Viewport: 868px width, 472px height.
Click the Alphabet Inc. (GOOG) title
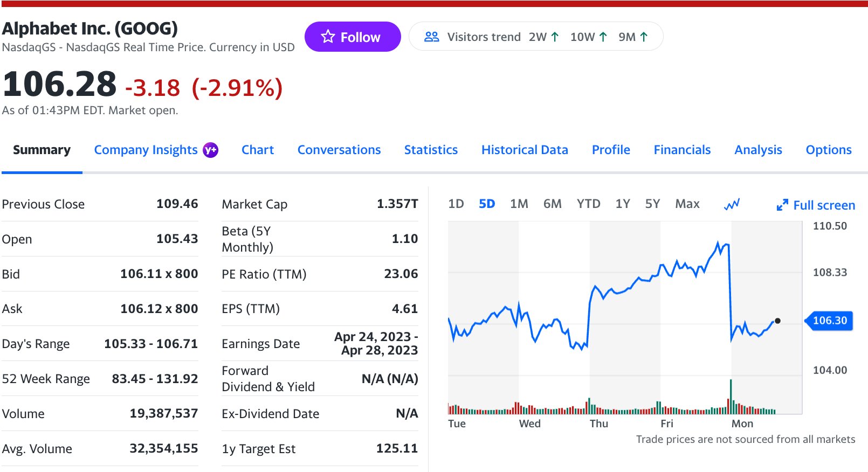tap(90, 28)
